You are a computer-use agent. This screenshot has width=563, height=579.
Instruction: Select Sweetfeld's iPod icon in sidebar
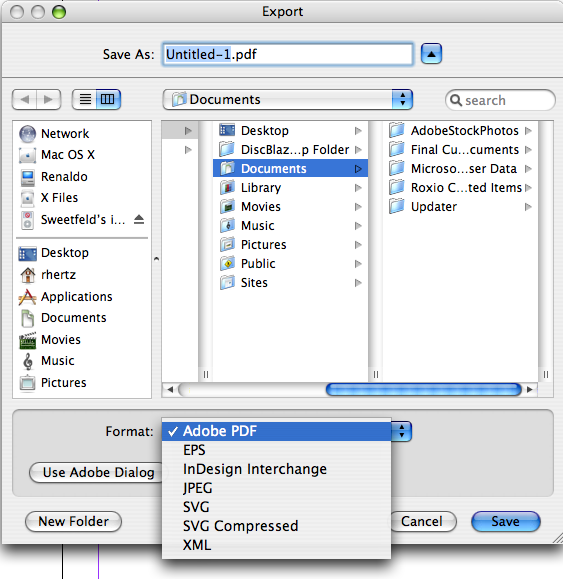pyautogui.click(x=27, y=220)
